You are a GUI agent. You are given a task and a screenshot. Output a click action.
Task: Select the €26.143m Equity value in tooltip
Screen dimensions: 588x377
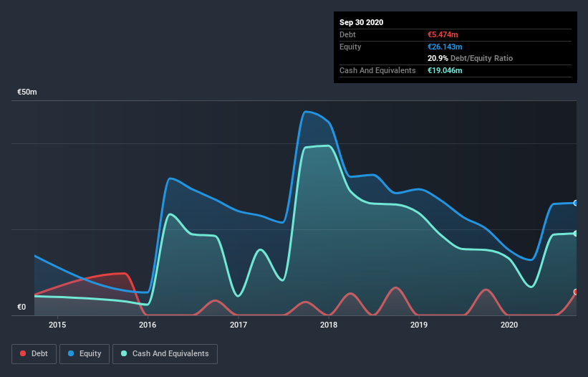(445, 47)
